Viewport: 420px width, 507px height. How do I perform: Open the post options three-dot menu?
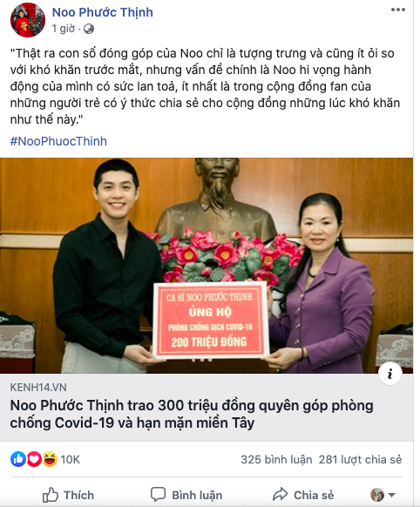pos(397,10)
